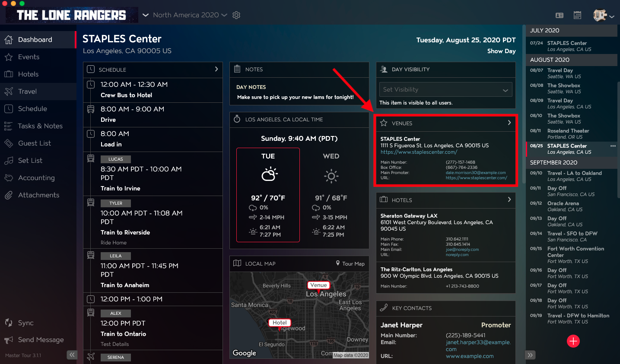Select 08/08 The Showbox event
Viewport: 620px width, 364px height.
(x=572, y=89)
